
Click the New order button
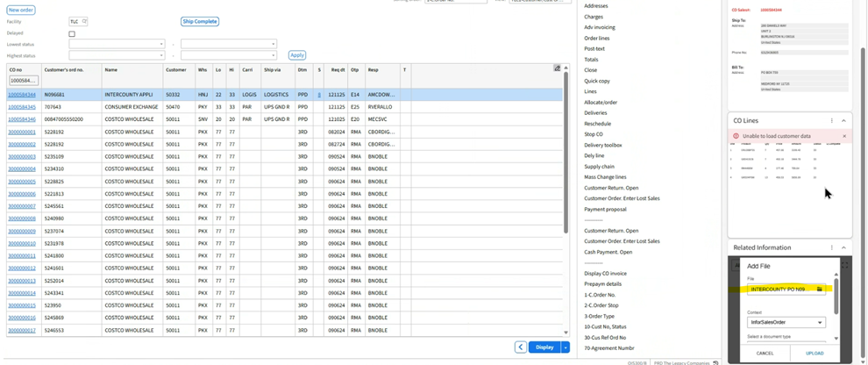pyautogui.click(x=21, y=10)
